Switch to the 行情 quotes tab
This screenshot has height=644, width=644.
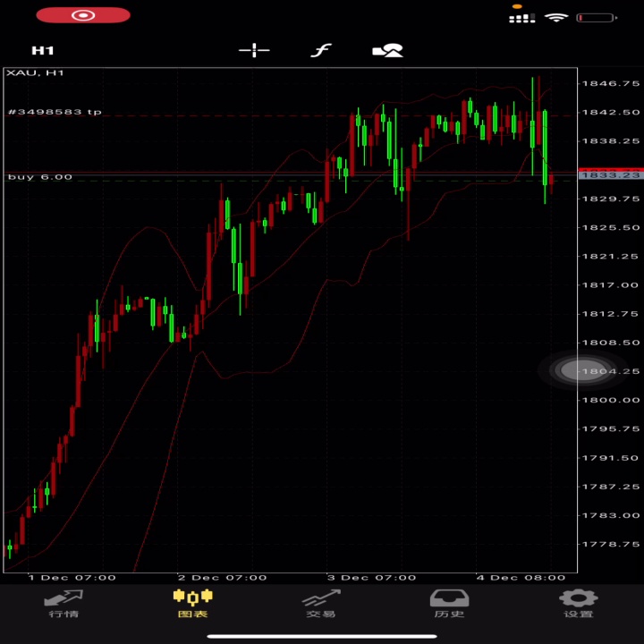click(64, 604)
